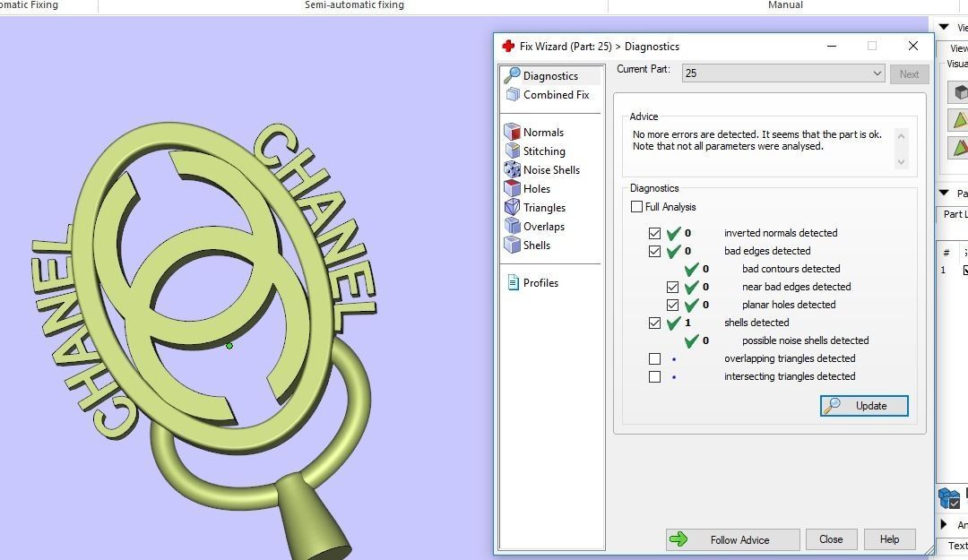Toggle the Full Analysis checkbox
This screenshot has height=560, width=968.
click(636, 207)
